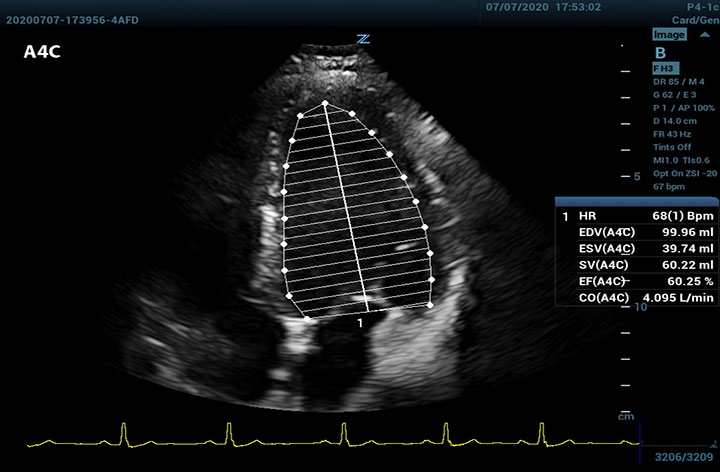Toggle the Opt On ZSI setting

point(683,173)
